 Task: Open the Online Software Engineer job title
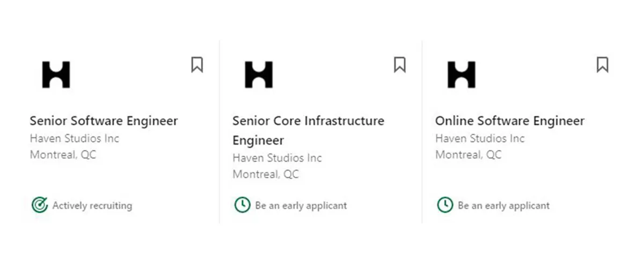pyautogui.click(x=510, y=121)
